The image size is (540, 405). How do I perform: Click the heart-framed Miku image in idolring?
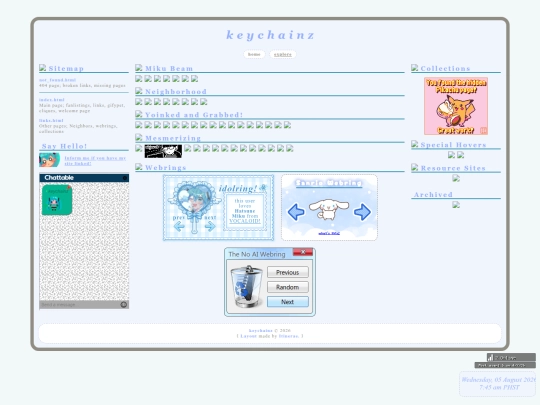pos(194,198)
